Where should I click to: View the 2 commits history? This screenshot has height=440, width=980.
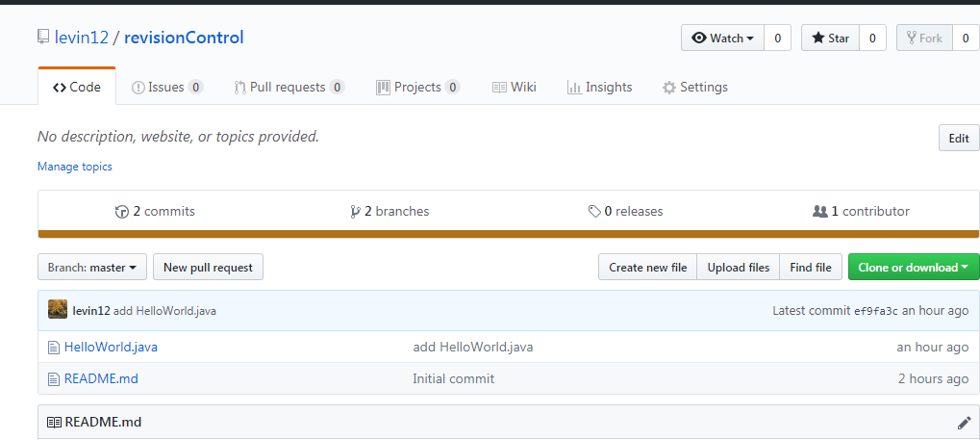(155, 212)
